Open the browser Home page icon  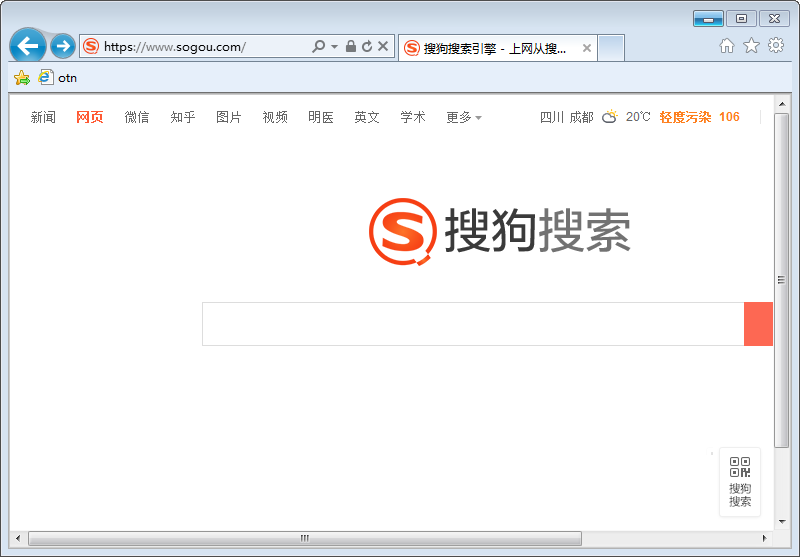point(727,46)
